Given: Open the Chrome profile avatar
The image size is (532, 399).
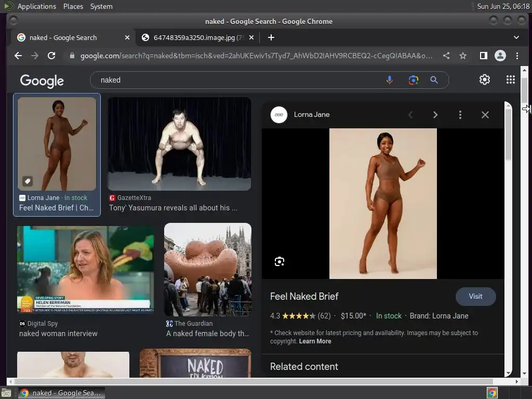Looking at the screenshot, I should (x=500, y=56).
